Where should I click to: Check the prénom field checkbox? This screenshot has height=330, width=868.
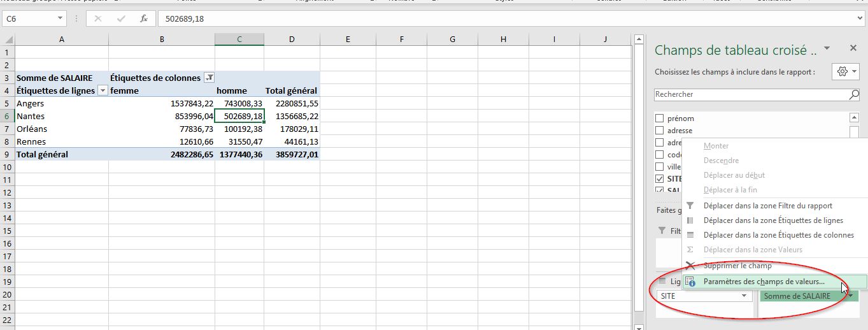(659, 118)
